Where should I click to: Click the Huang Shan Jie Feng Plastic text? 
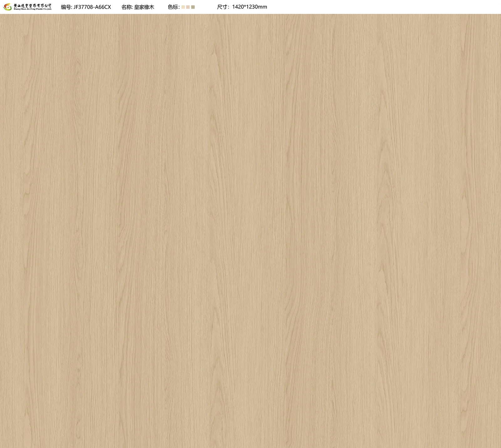point(33,9)
